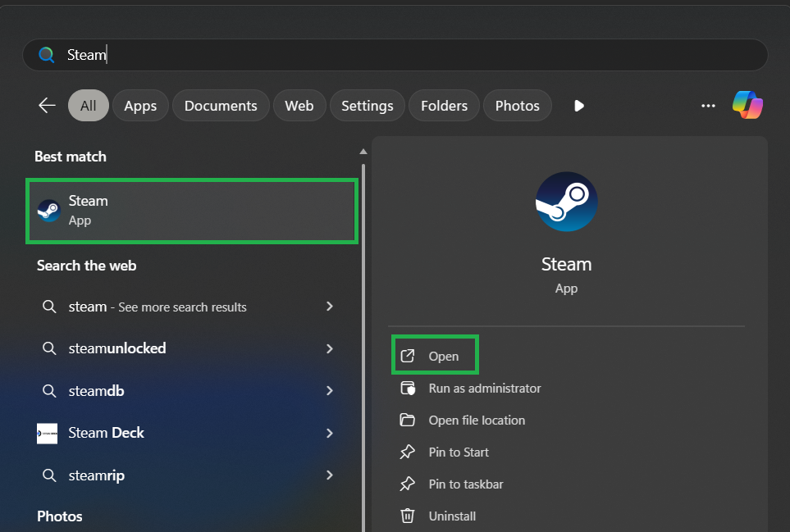Open the more options ellipsis menu
This screenshot has width=790, height=532.
[x=708, y=106]
